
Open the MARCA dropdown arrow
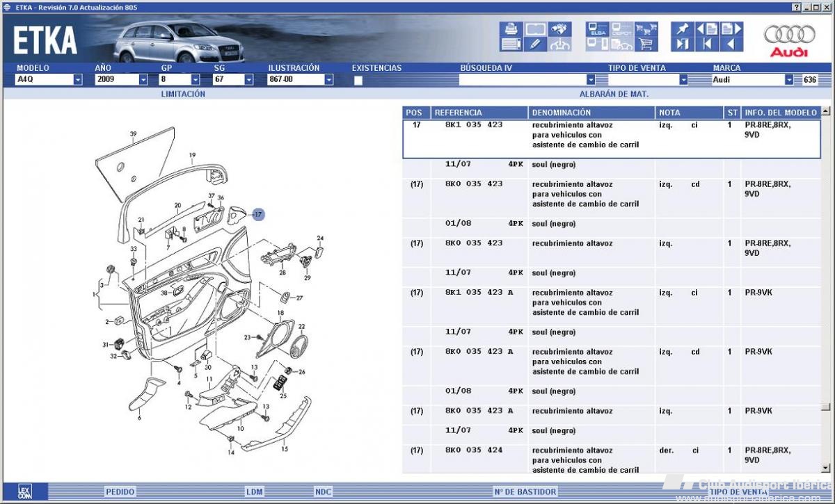click(x=789, y=80)
